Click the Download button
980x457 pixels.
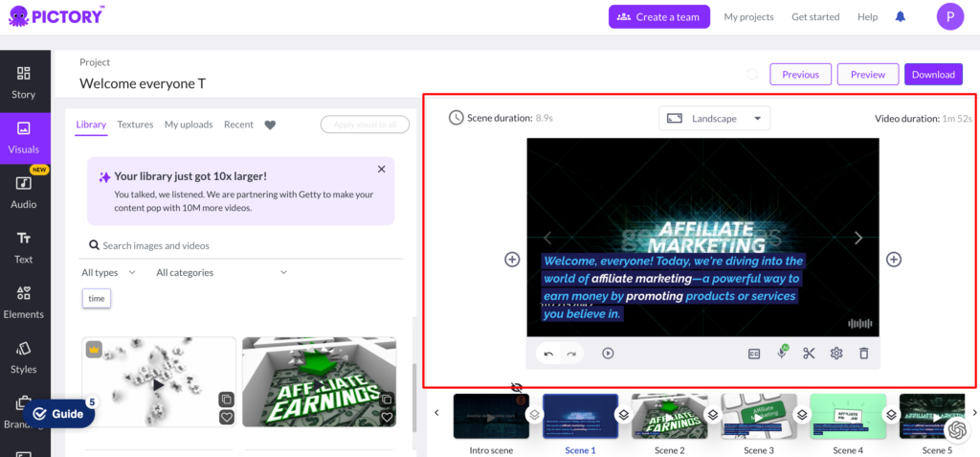(x=932, y=75)
